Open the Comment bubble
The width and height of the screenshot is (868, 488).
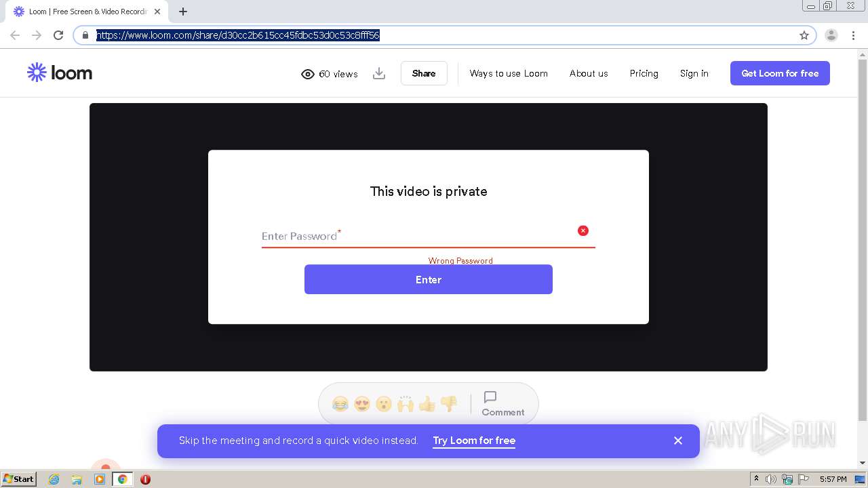(502, 404)
